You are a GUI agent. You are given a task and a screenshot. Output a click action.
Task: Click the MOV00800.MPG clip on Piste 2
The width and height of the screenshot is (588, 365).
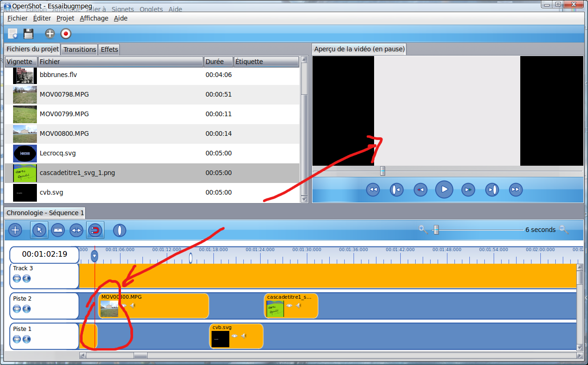154,306
